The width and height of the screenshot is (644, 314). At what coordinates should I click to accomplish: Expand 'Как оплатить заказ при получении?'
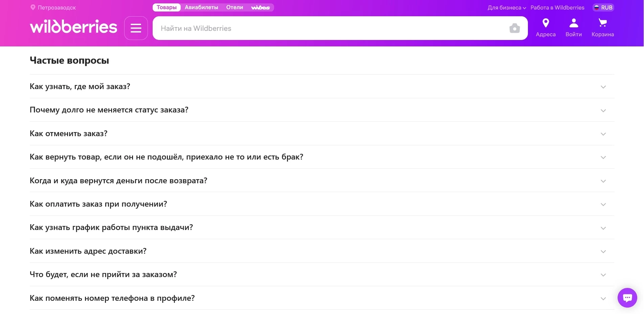point(603,204)
